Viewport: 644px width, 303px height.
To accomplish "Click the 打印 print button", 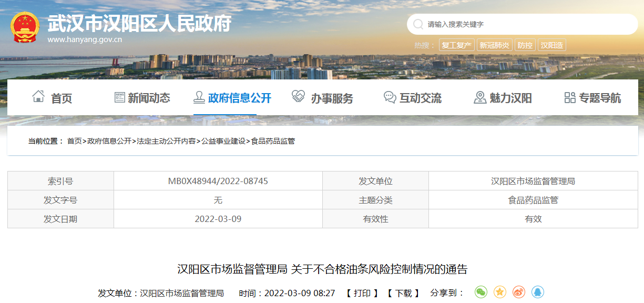I will coord(362,293).
